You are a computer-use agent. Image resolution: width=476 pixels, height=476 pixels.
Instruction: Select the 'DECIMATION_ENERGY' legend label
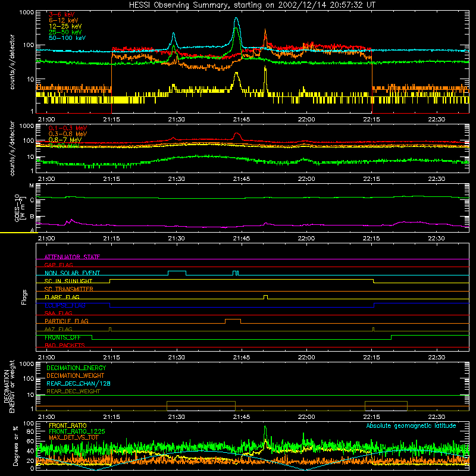coord(76,368)
